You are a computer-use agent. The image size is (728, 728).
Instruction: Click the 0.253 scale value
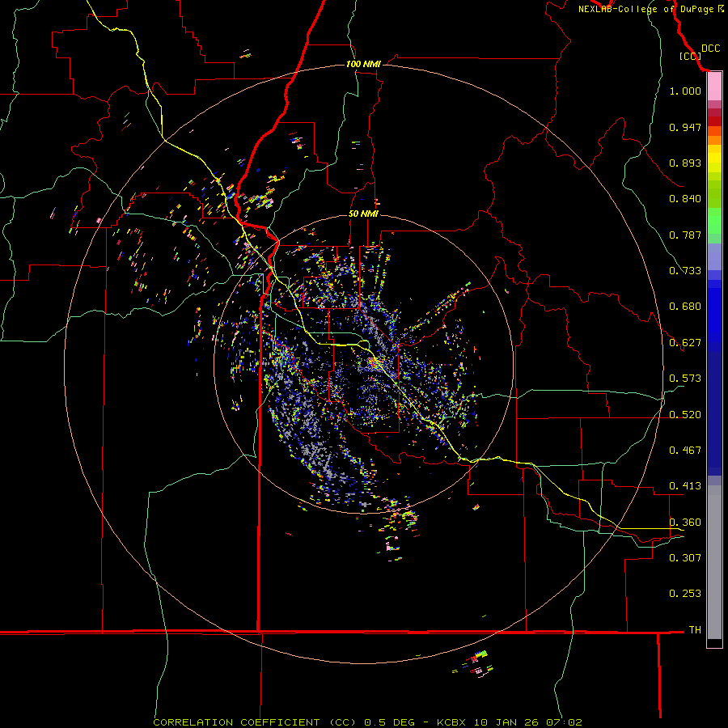pos(685,594)
